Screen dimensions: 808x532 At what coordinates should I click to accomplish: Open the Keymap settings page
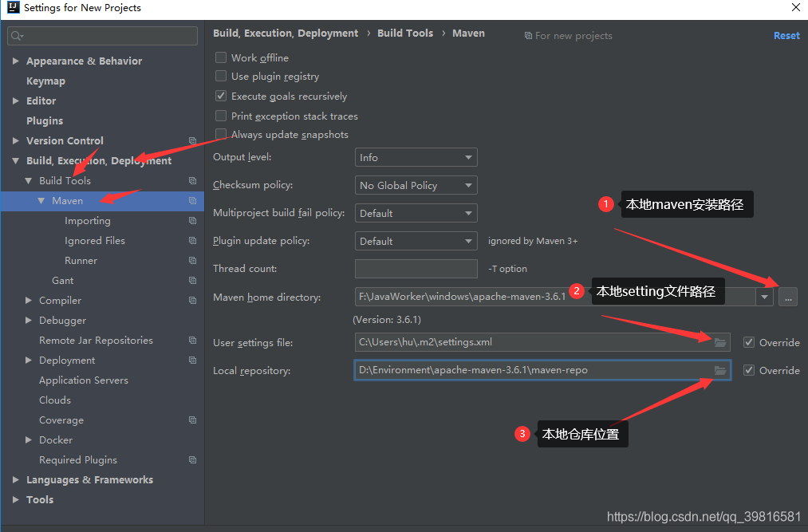[45, 81]
